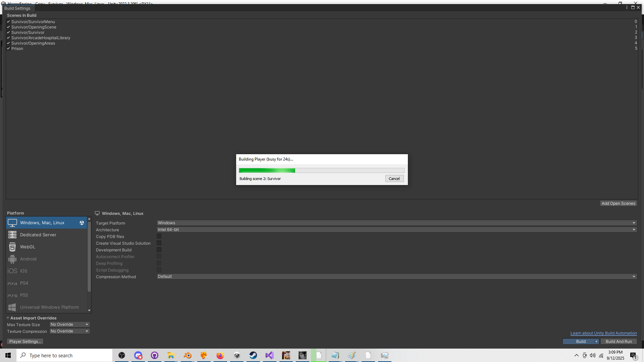Switch to Visual Studio in taskbar
Image resolution: width=644 pixels, height=362 pixels.
(270, 355)
